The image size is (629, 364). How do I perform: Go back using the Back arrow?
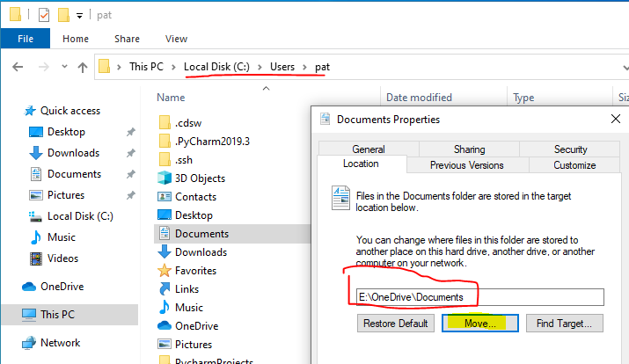pos(18,66)
